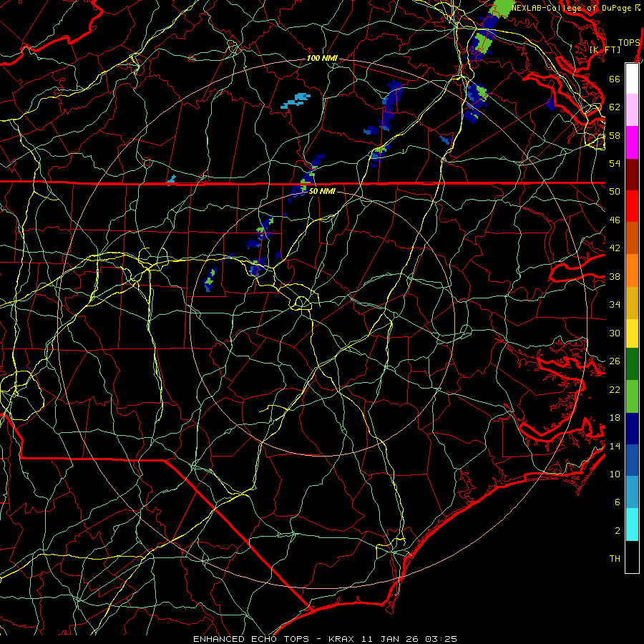Click the 18 legend value
Screen dimensions: 644x644
pos(615,418)
